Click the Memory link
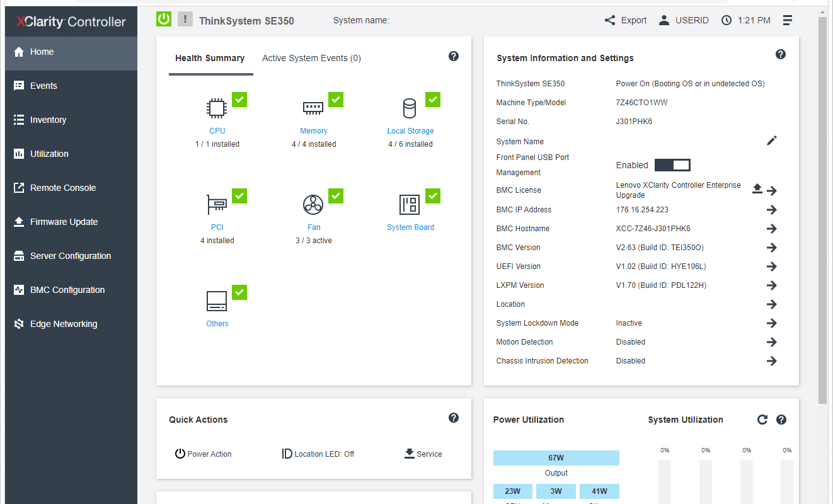This screenshot has width=833, height=504. click(x=314, y=131)
